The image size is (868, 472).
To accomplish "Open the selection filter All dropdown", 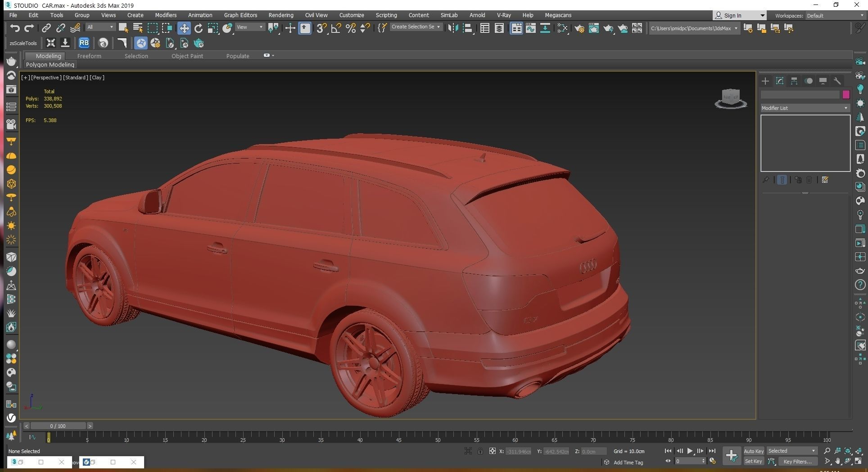I will tap(100, 27).
